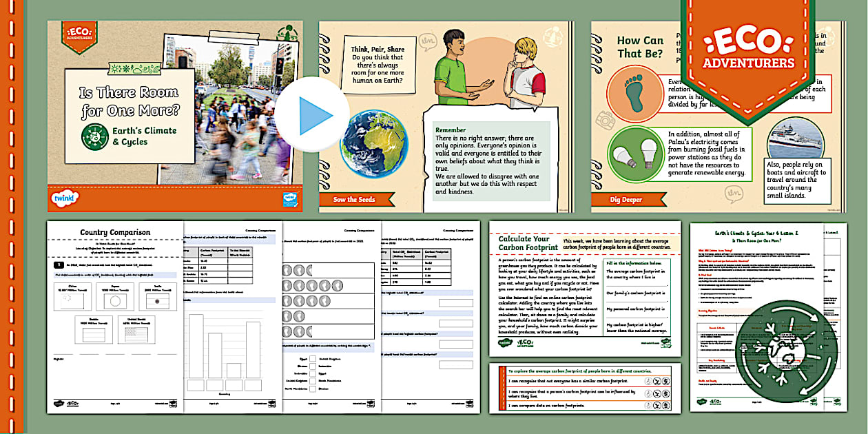
Task: Click the Earth globe on the Think Pair Share slide
Action: pyautogui.click(x=375, y=145)
